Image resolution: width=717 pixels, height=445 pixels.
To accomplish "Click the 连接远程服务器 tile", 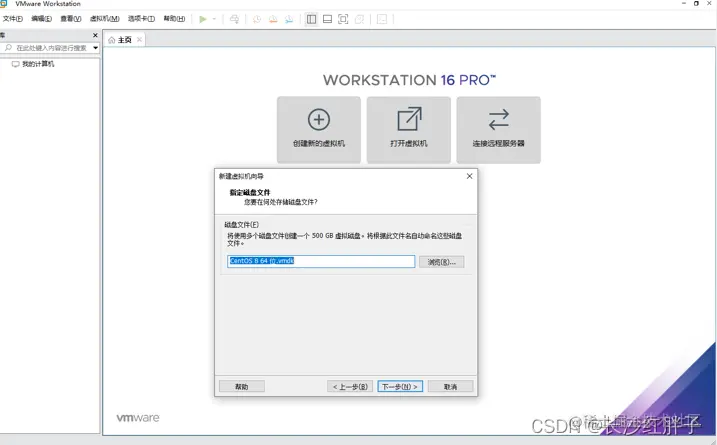I will (x=498, y=130).
